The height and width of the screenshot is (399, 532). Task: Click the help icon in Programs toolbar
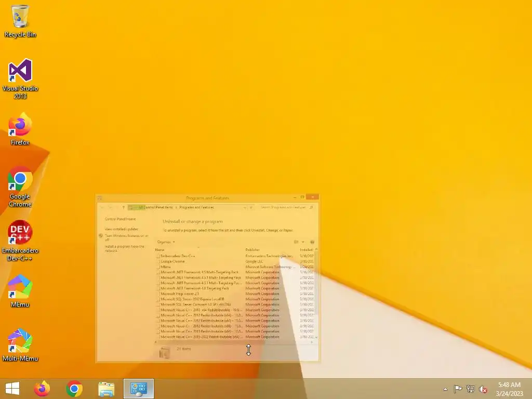click(312, 242)
